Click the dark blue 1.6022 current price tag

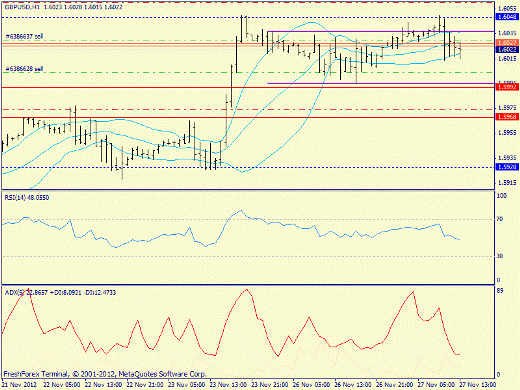click(507, 49)
